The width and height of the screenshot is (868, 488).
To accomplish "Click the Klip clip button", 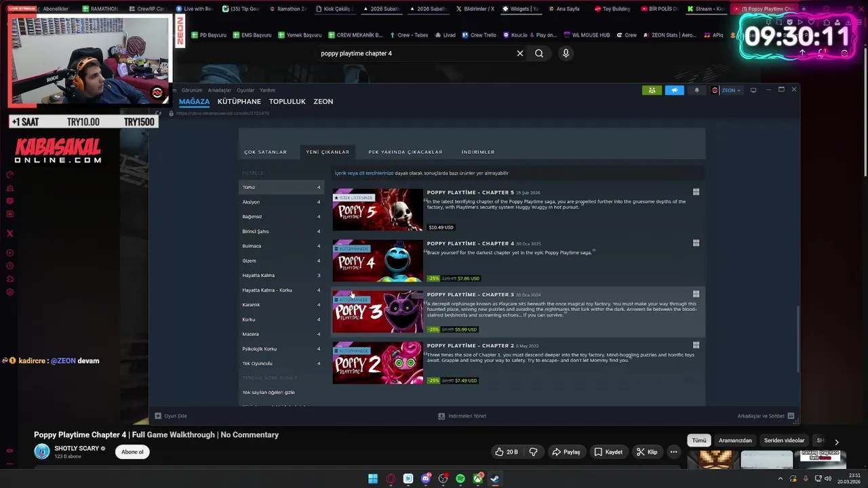I will [x=647, y=452].
